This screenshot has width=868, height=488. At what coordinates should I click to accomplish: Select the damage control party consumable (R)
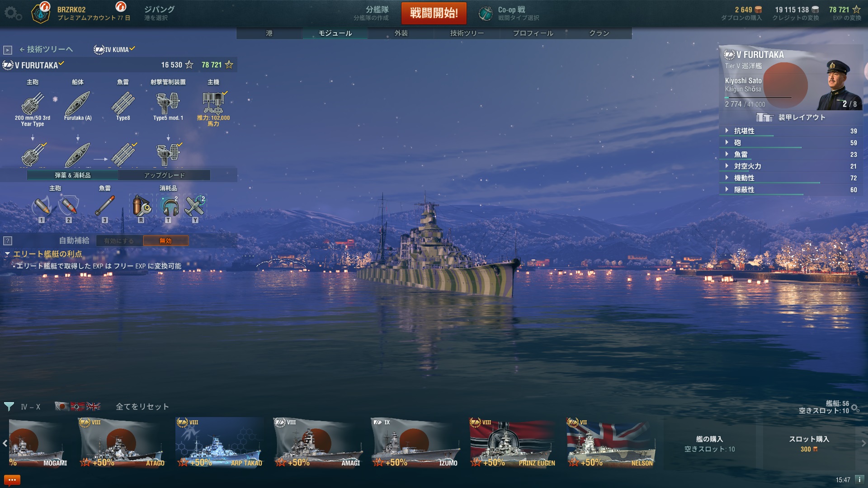[141, 206]
